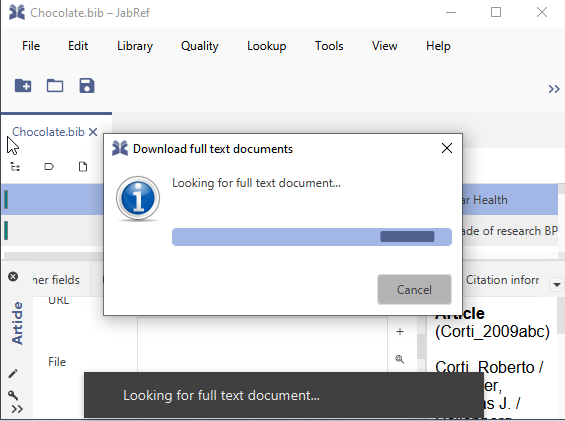Click the key generate citation key icon
Viewport: 565px width, 421px height.
[x=13, y=395]
